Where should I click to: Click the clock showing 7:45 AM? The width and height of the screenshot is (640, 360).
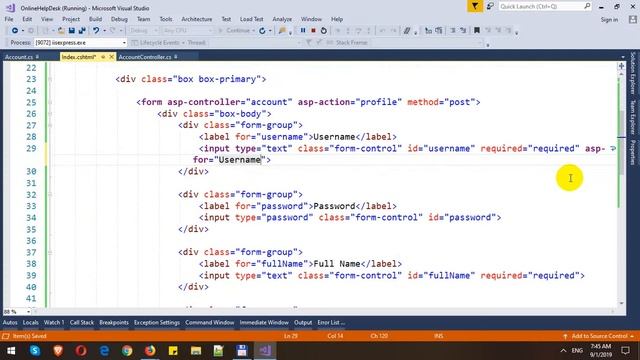click(601, 347)
